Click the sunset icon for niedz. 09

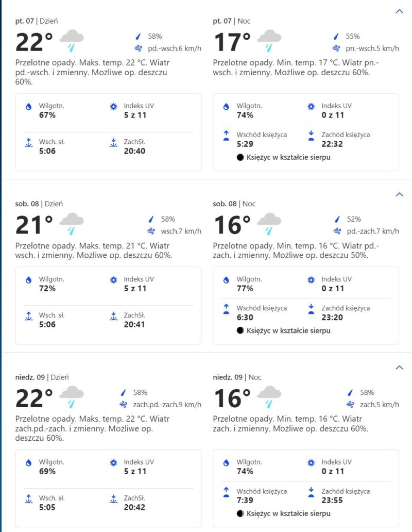113,499
